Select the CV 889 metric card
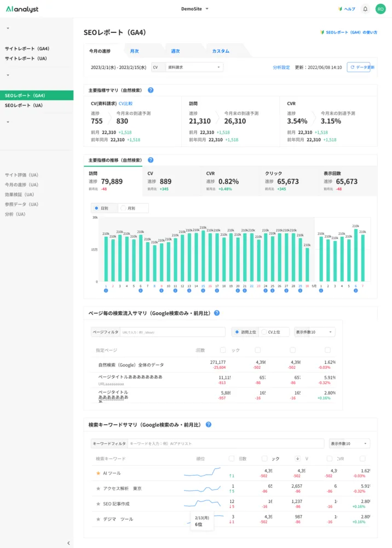392x548 pixels. [x=172, y=181]
